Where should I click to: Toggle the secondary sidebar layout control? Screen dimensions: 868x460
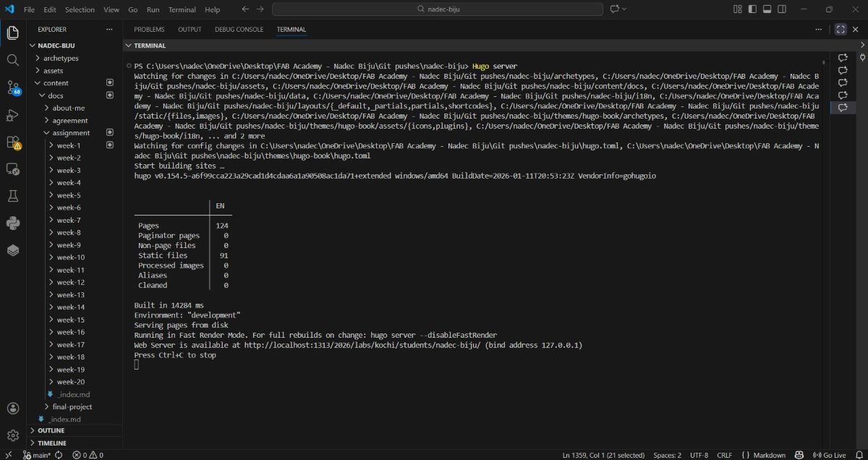pos(782,9)
